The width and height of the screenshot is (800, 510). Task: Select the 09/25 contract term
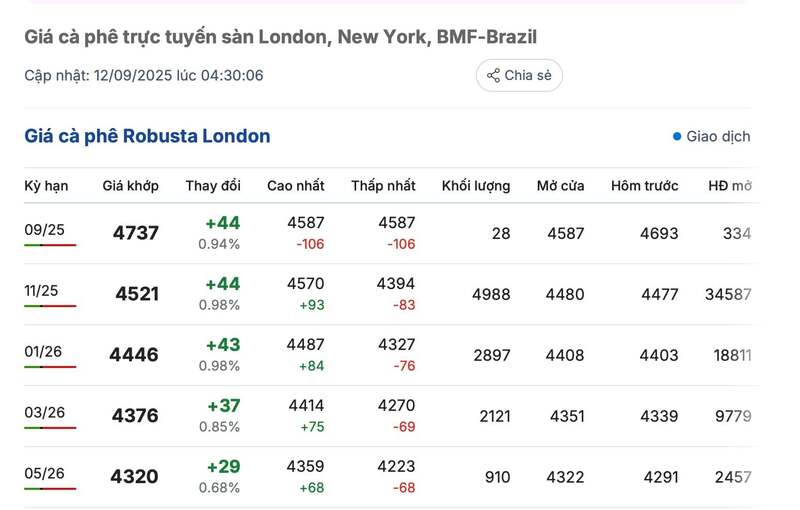click(45, 230)
